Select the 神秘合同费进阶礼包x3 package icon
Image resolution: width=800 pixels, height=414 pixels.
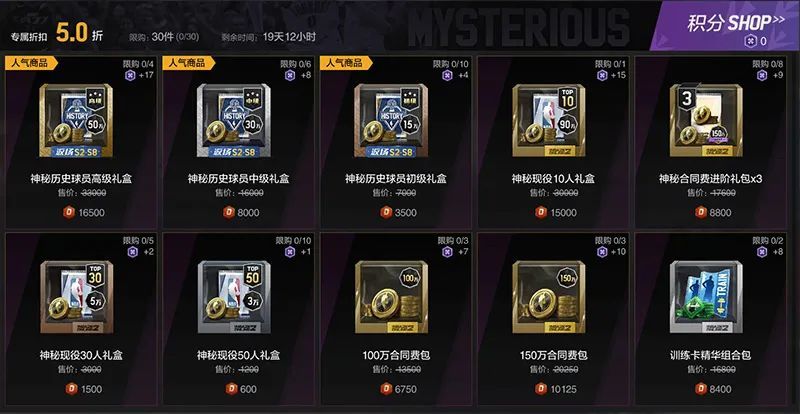706,120
